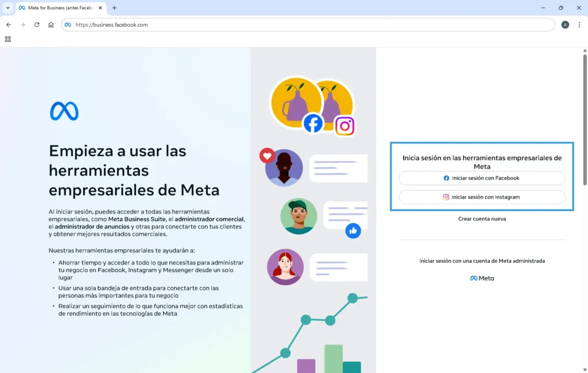Click the browser forward arrow

(22, 25)
